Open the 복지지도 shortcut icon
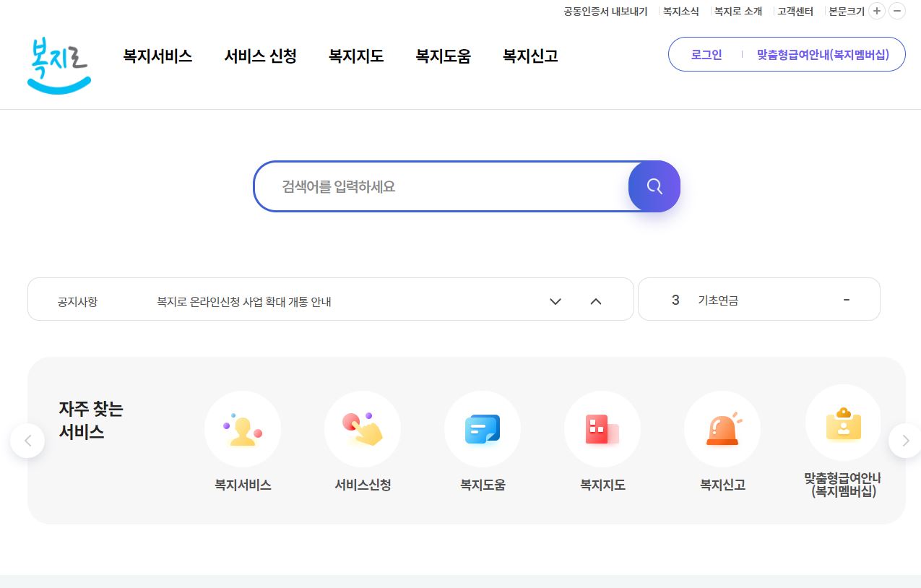This screenshot has height=588, width=921. point(602,429)
